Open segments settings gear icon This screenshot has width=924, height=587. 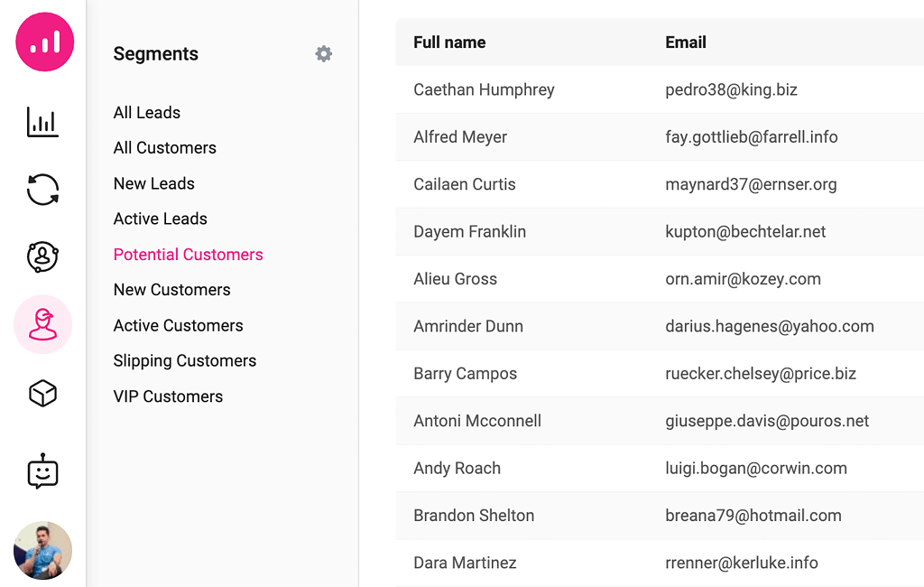324,54
